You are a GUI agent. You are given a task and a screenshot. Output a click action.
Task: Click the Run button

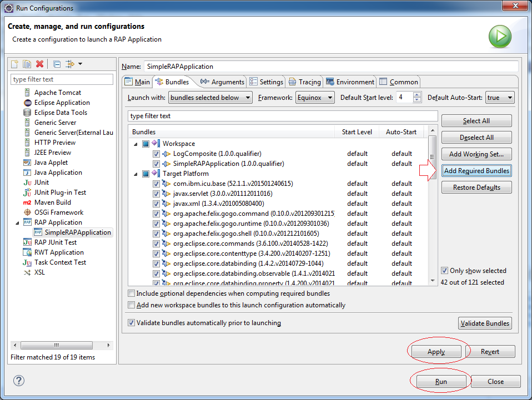pyautogui.click(x=441, y=381)
